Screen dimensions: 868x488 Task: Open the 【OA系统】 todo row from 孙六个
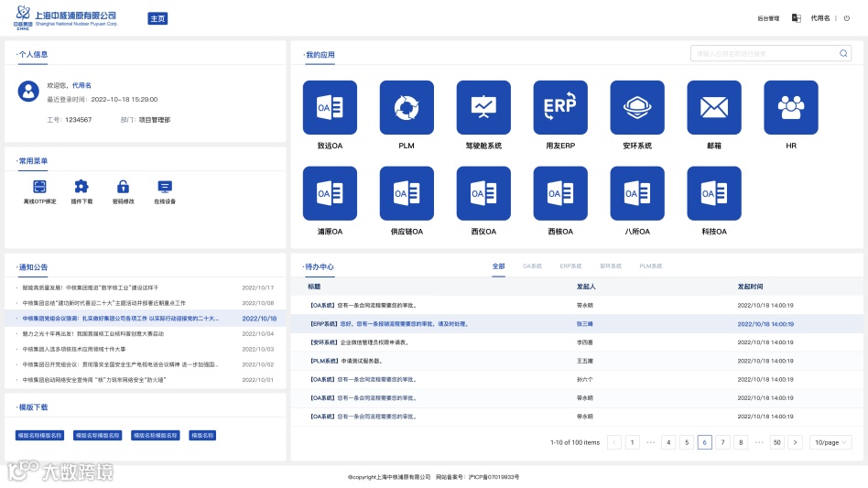(x=577, y=380)
